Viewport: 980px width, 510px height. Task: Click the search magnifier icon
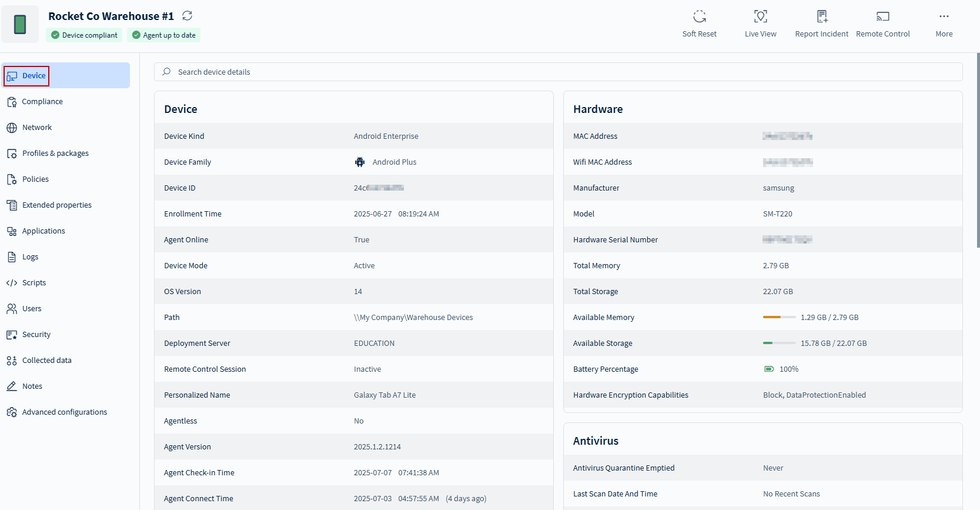pos(167,72)
